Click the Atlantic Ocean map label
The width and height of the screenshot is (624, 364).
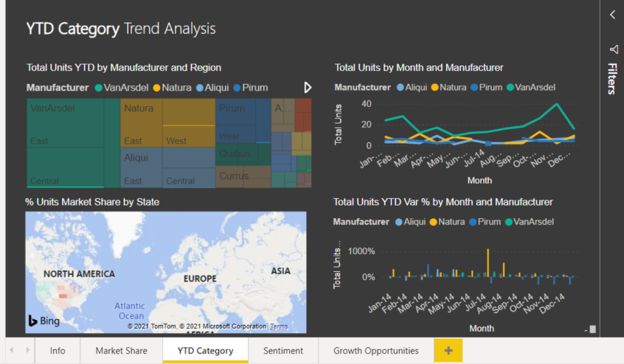tap(130, 311)
